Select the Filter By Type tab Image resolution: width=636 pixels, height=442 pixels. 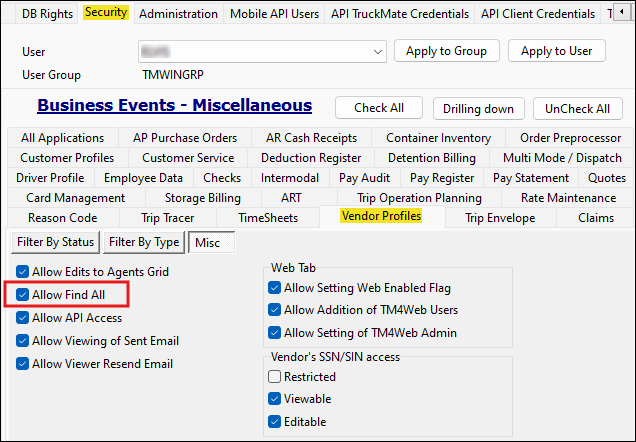pos(143,242)
